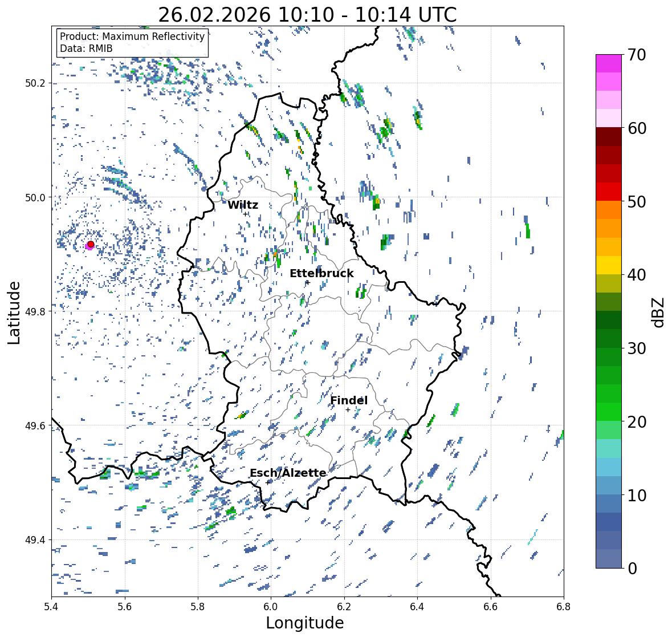Click the cross marker below Ettelbruck
Screen dimensions: 672x637
coord(307,282)
